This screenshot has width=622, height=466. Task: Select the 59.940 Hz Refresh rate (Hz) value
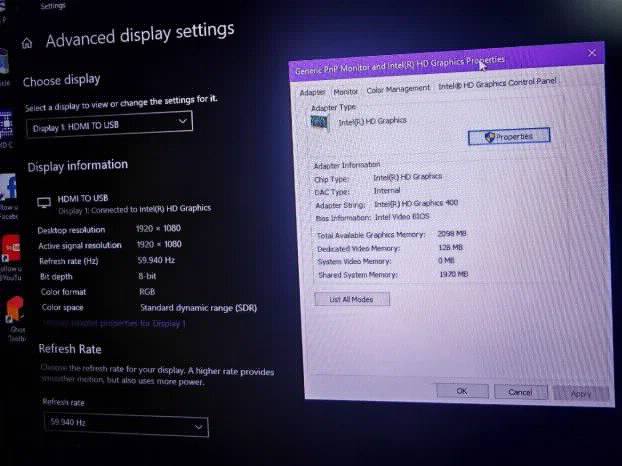pos(156,260)
